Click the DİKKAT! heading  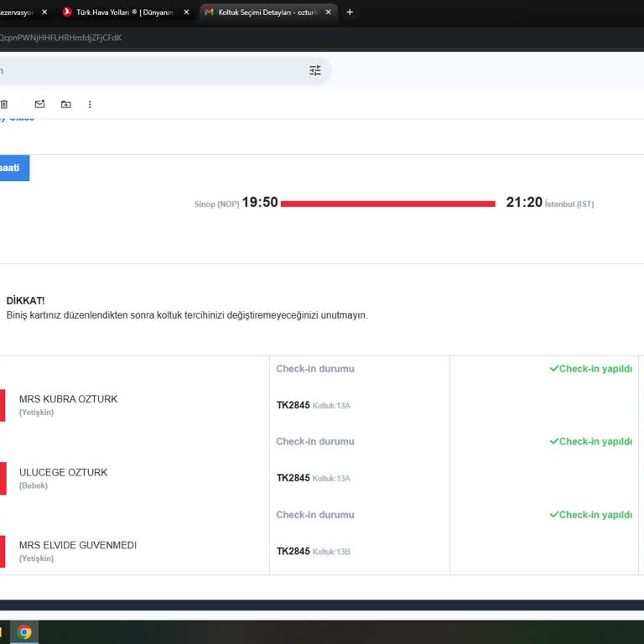click(25, 301)
